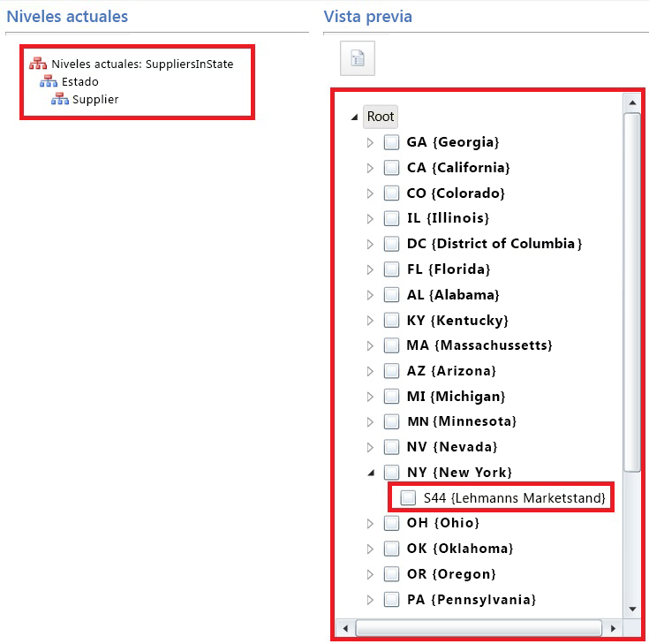649x644 pixels.
Task: Click the horizontal scrollbar left arrow
Action: point(344,628)
